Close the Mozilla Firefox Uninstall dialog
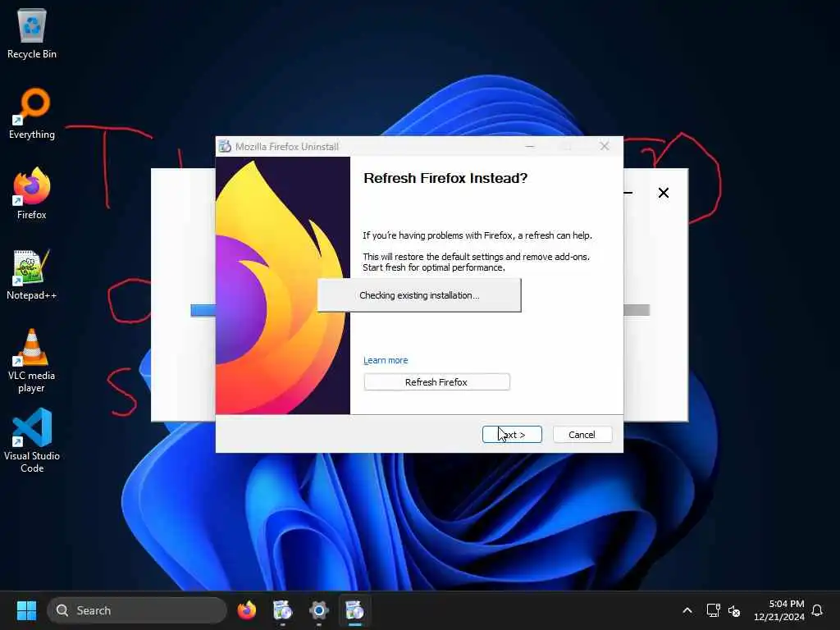 tap(605, 146)
